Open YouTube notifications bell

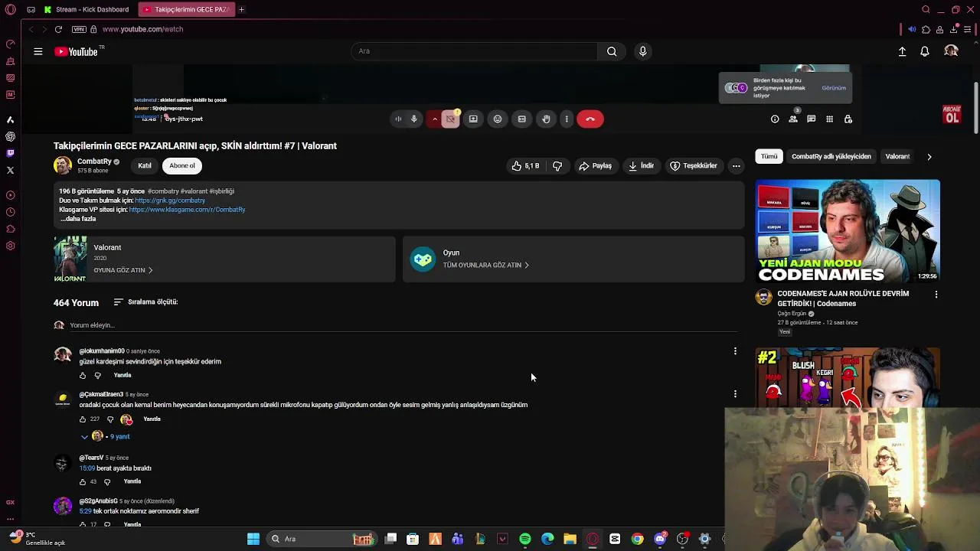coord(925,51)
